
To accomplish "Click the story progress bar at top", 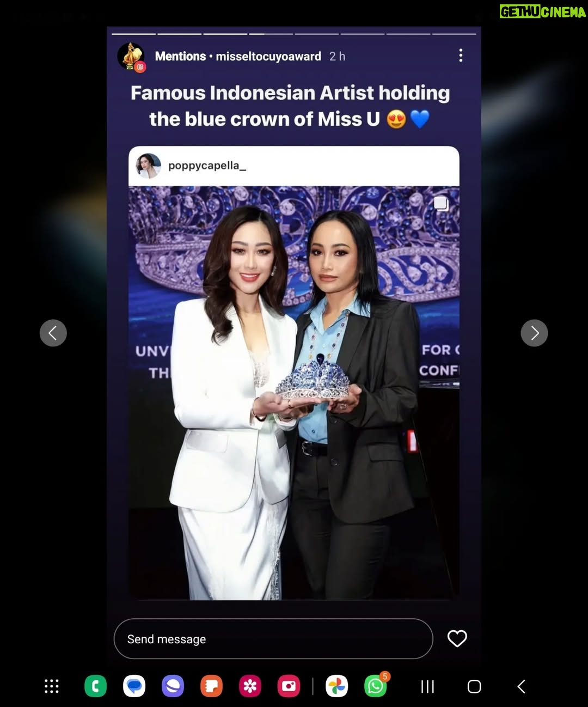I will click(x=294, y=34).
